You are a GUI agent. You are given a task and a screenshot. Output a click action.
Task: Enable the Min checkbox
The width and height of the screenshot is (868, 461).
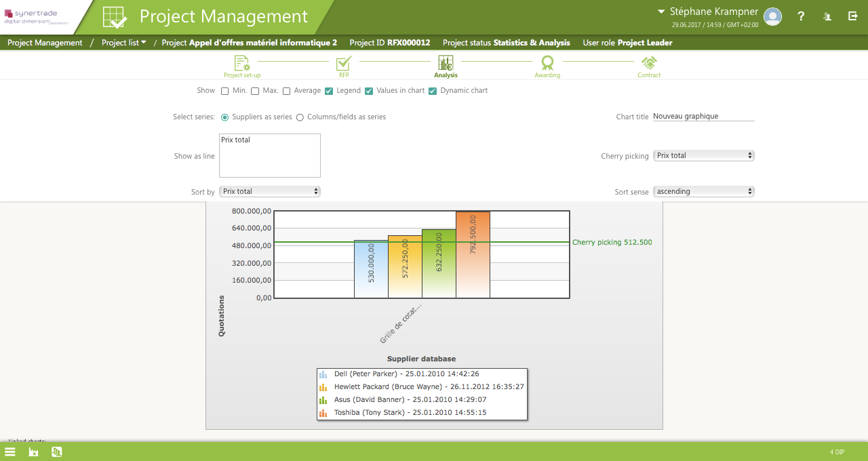[x=224, y=90]
